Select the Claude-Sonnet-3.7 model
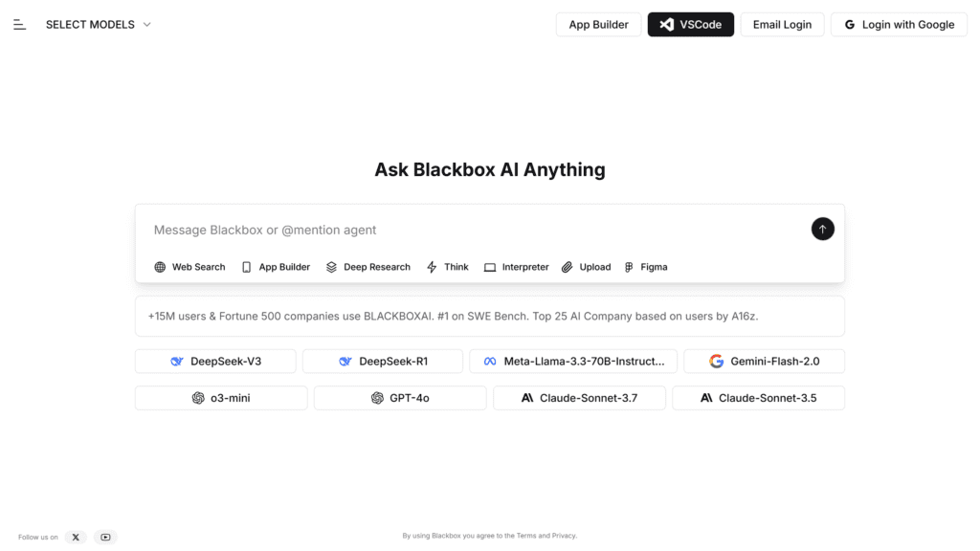This screenshot has height=551, width=980. [x=579, y=398]
